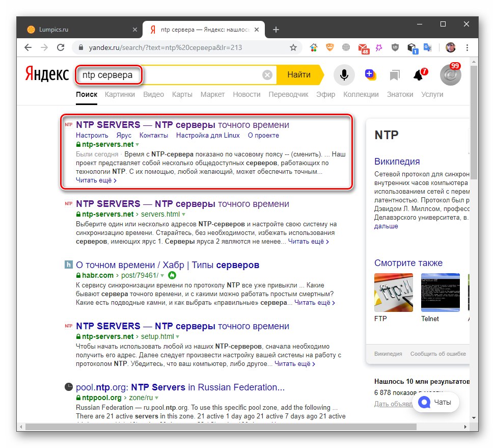Screen dimensions: 495x448
Task: Open Википедия link in NTP card
Action: tap(397, 162)
